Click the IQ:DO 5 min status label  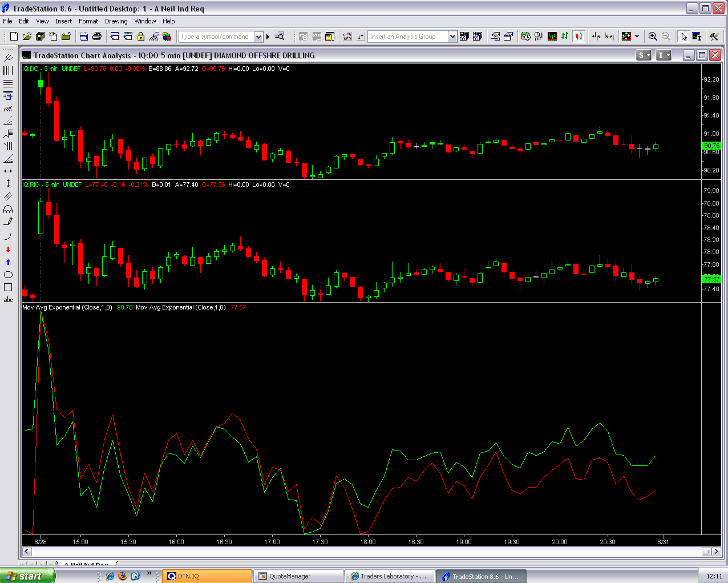(41, 69)
